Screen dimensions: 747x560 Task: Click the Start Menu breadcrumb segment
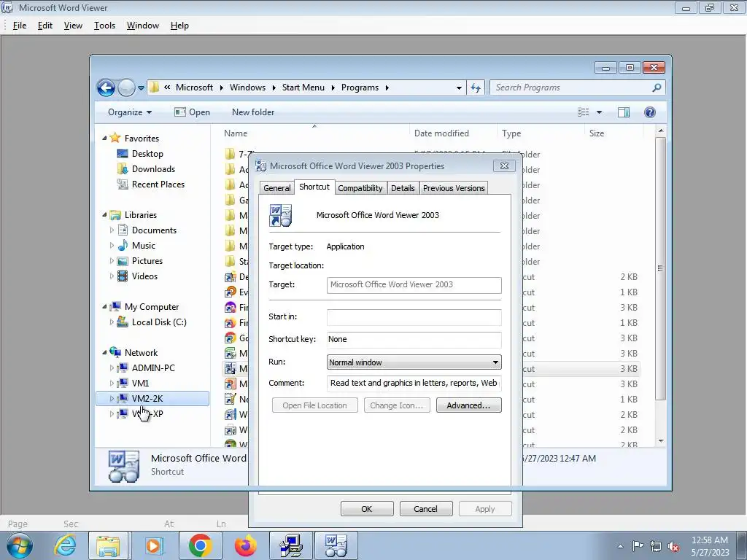[x=303, y=87]
